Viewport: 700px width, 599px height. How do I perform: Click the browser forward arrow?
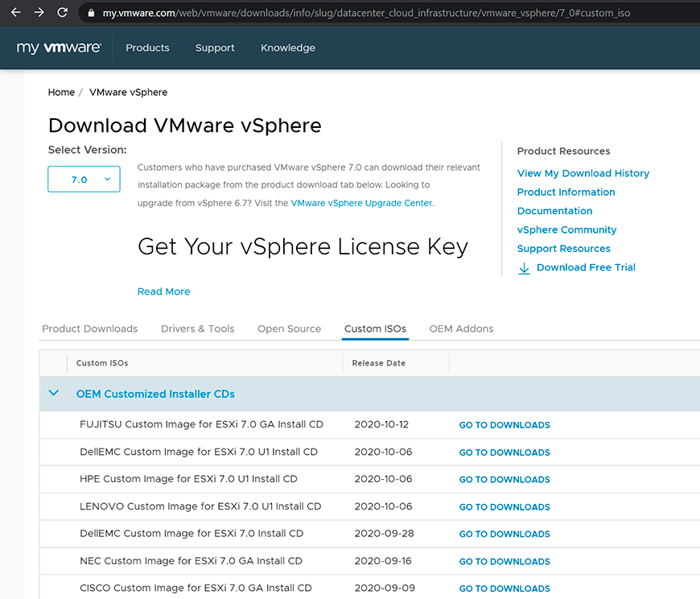click(38, 12)
